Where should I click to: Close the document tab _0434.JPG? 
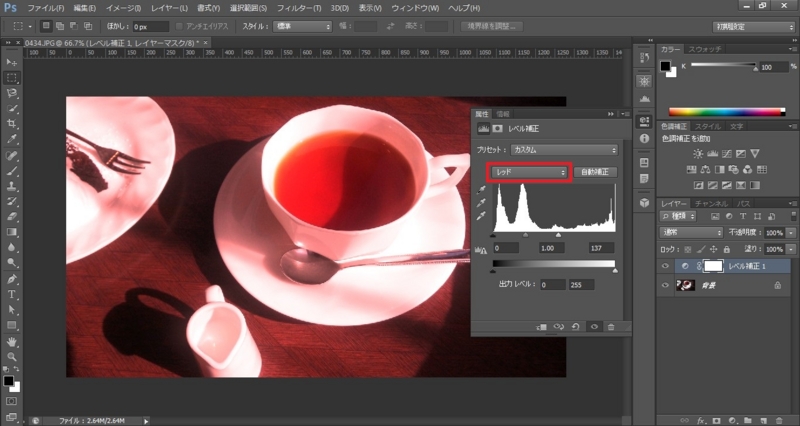click(x=205, y=42)
